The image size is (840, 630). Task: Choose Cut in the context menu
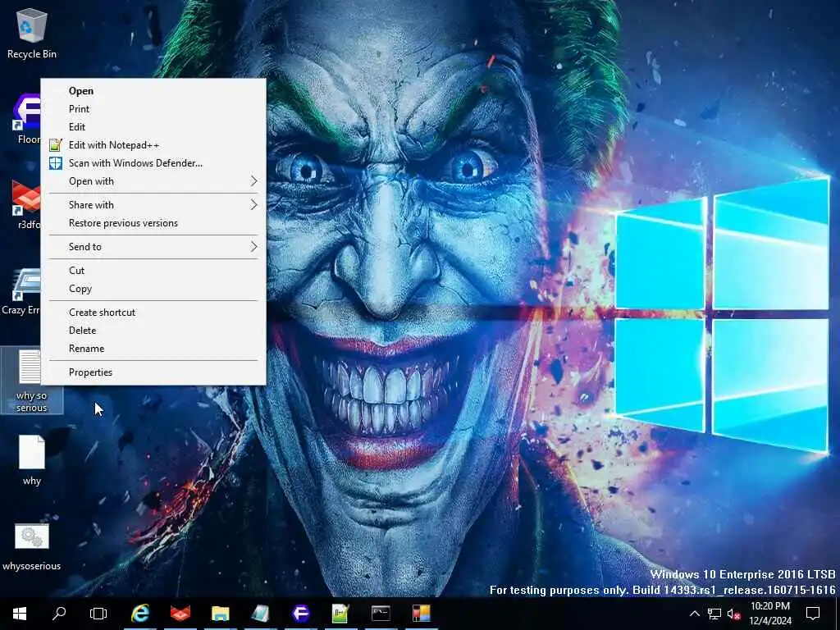coord(153,271)
